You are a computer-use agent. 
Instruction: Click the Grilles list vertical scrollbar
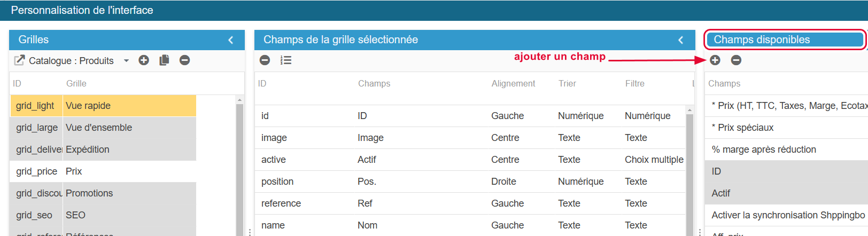click(x=239, y=166)
